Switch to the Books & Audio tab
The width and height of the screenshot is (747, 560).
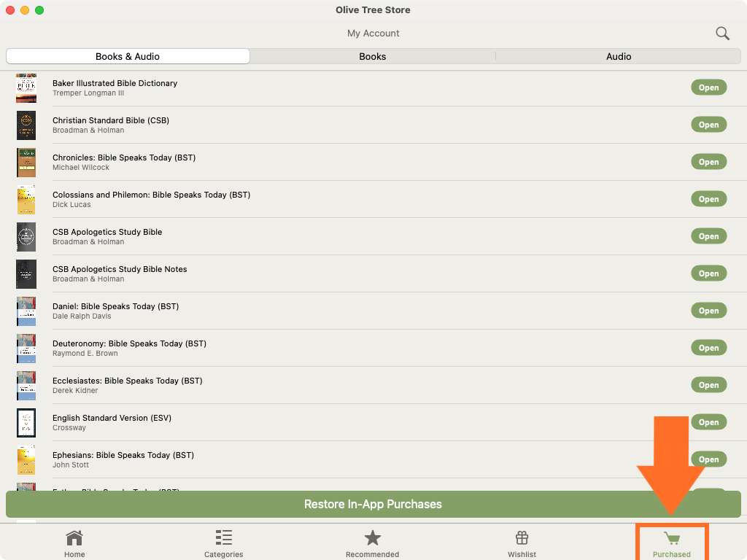[x=128, y=56]
